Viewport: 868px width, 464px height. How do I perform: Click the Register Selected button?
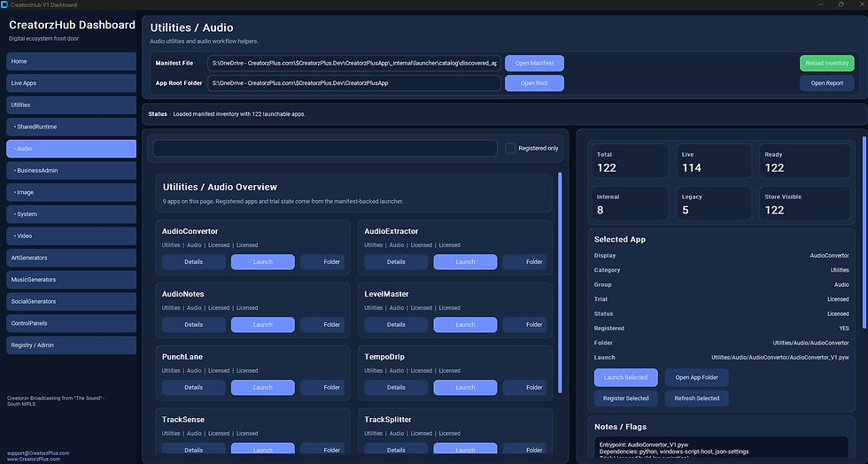click(625, 398)
